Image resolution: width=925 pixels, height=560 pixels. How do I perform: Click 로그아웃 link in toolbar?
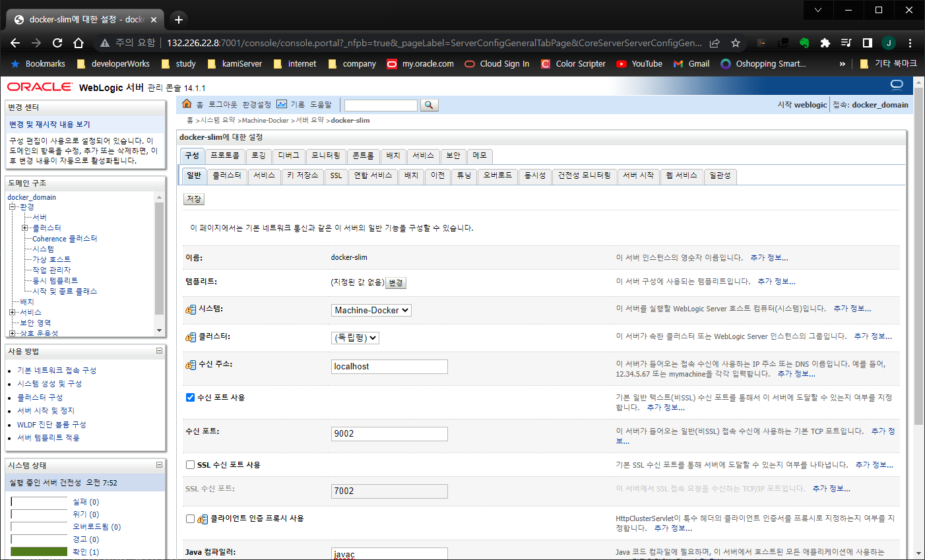pyautogui.click(x=222, y=105)
